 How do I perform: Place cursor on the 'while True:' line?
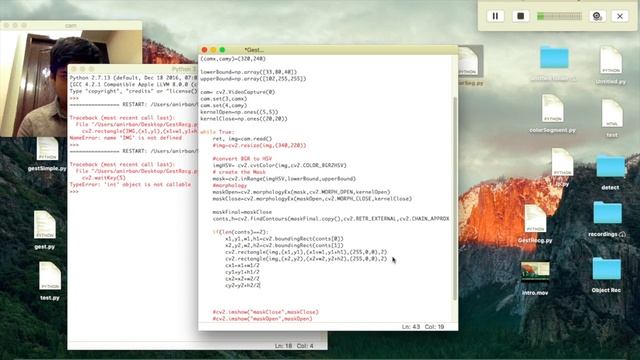pos(217,132)
